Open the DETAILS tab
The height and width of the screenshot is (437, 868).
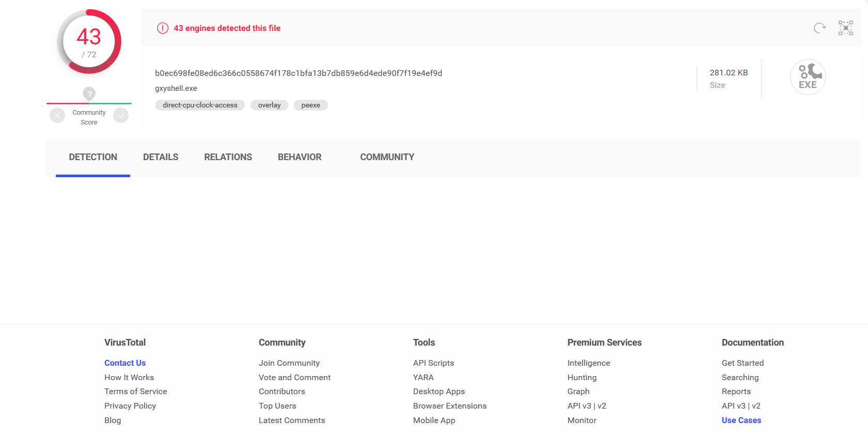pyautogui.click(x=161, y=157)
